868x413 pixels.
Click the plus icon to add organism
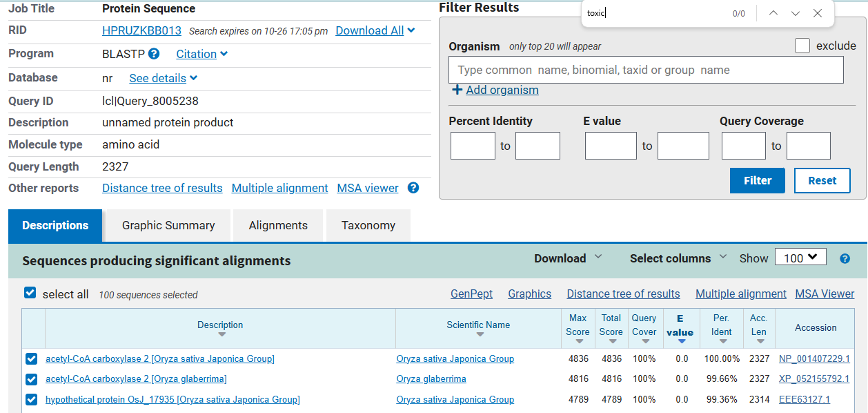[457, 90]
